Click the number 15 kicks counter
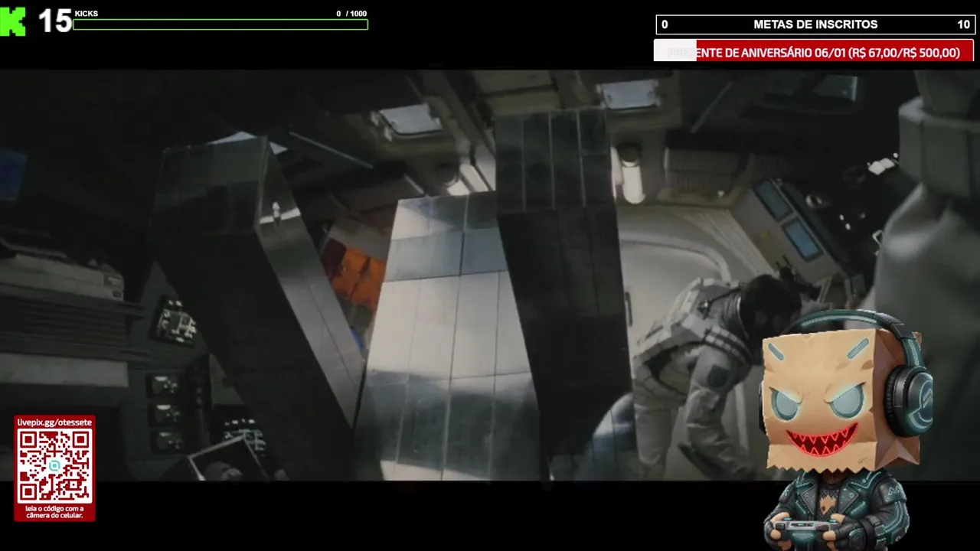The image size is (980, 551). tap(54, 21)
